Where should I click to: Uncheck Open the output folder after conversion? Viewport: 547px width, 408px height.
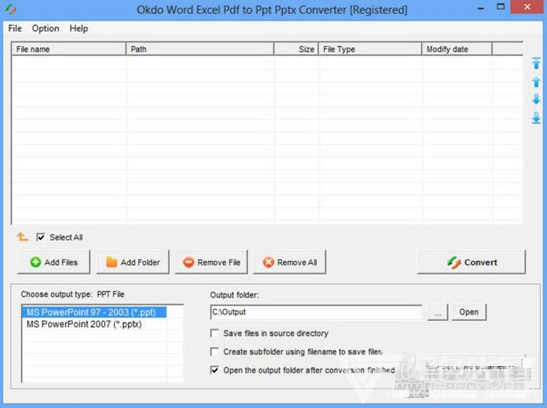(x=215, y=370)
